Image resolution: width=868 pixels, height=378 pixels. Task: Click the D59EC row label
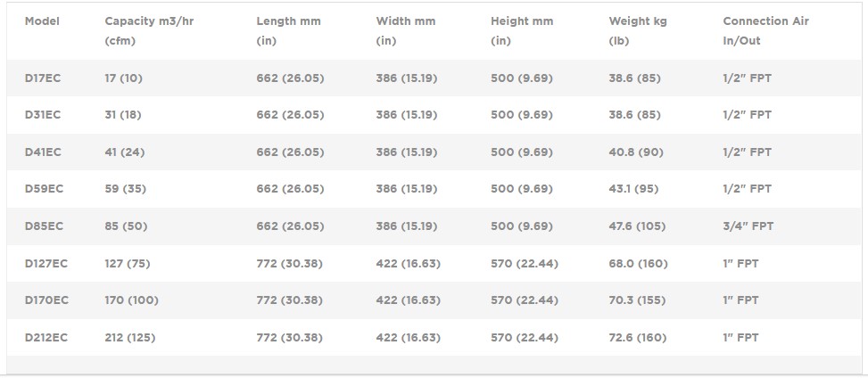pos(44,189)
